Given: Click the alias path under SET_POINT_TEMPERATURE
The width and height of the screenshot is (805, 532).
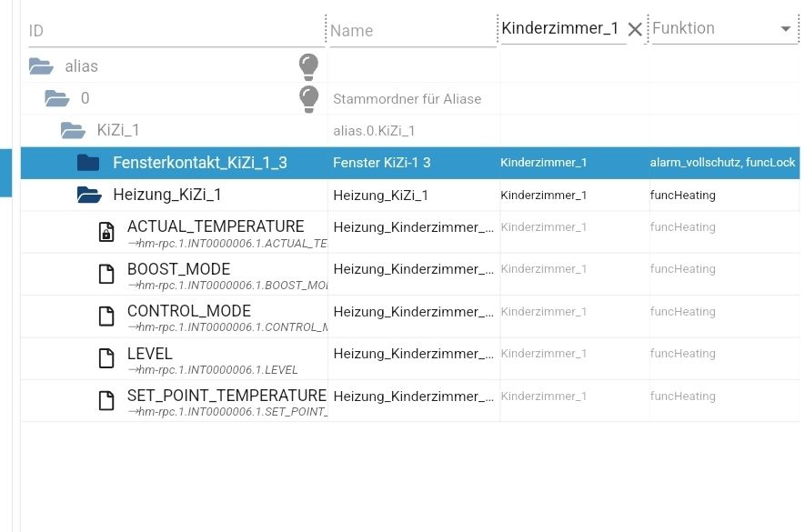Looking at the screenshot, I should [x=227, y=412].
